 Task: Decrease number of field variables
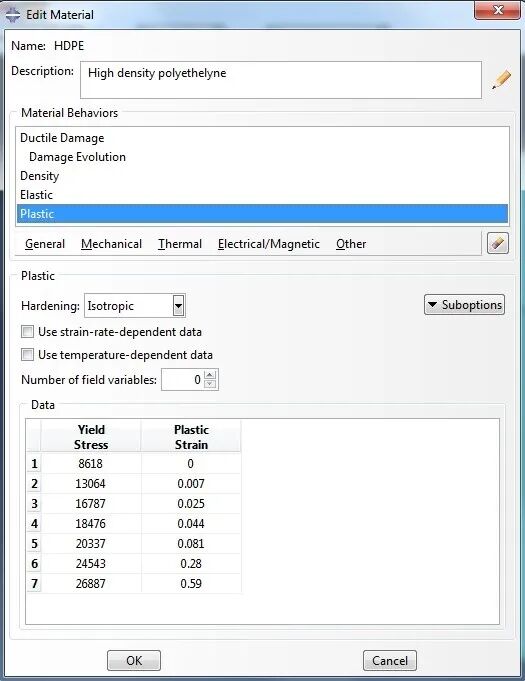click(210, 384)
